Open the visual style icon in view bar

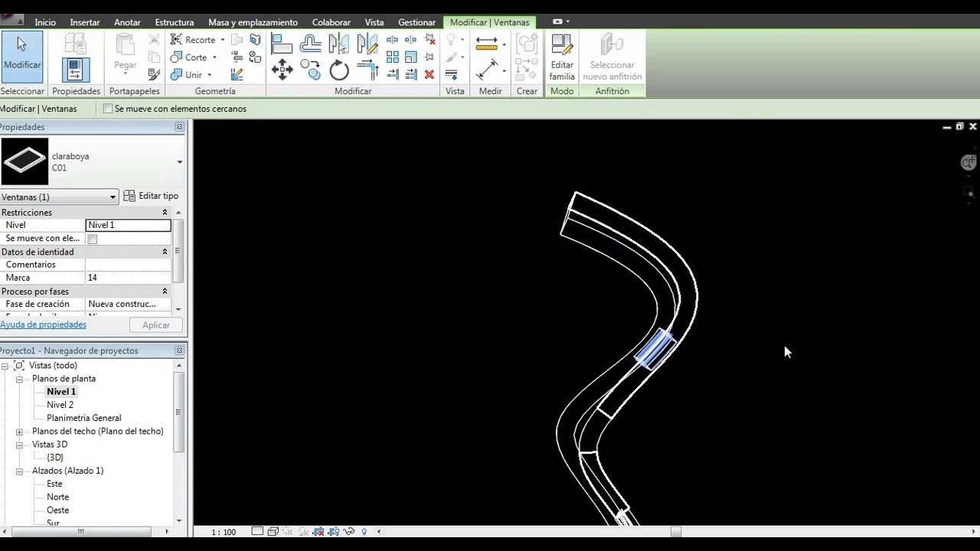(273, 531)
